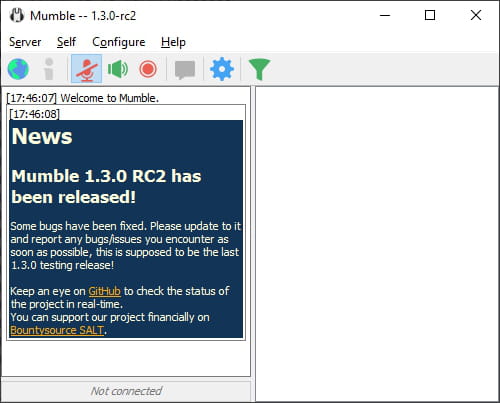Click the empty channel tree panel

pyautogui.click(x=377, y=244)
